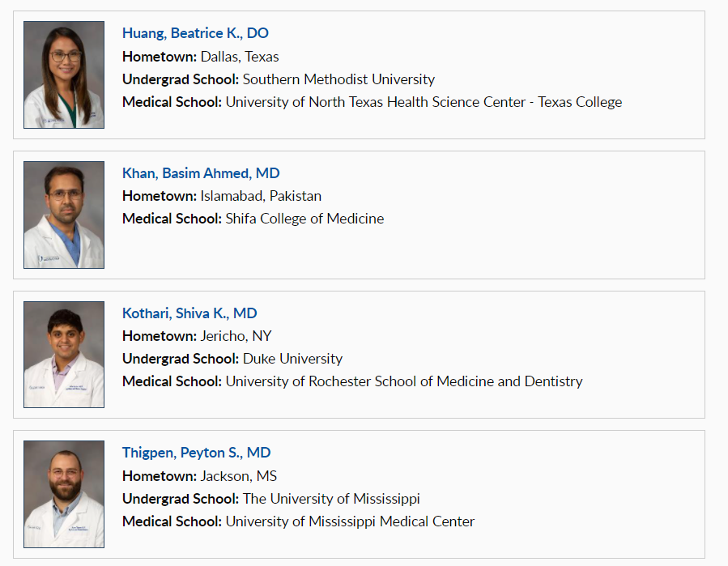This screenshot has width=728, height=566.
Task: Click the photo beside Khan, Basim Ahmed
Action: 64,215
